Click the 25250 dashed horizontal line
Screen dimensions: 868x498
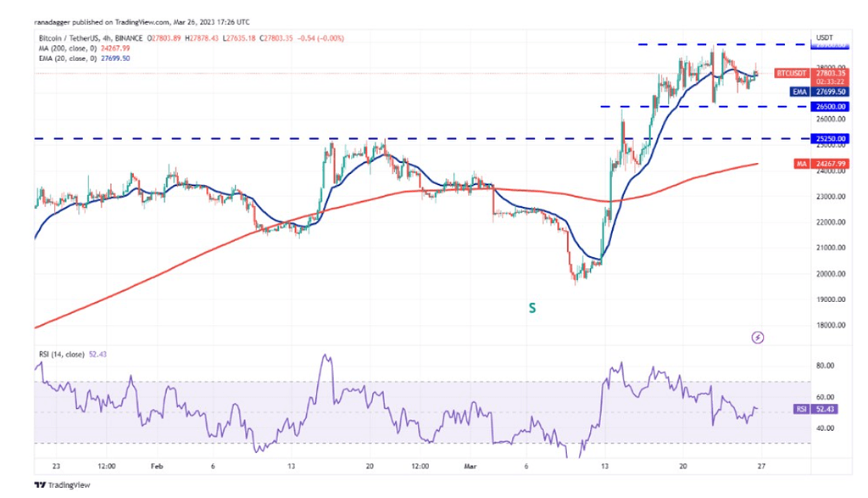254,138
